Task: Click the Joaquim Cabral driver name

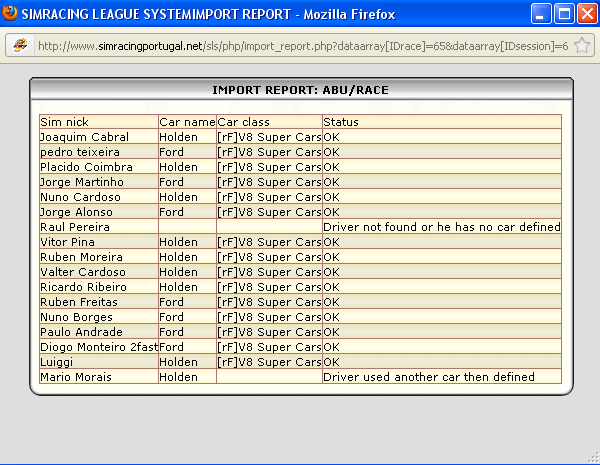Action: (84, 137)
